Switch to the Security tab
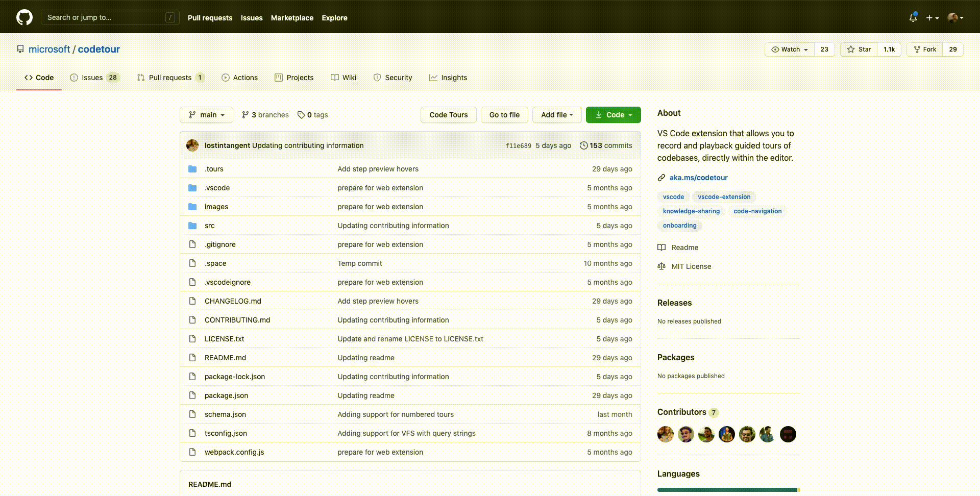 393,78
